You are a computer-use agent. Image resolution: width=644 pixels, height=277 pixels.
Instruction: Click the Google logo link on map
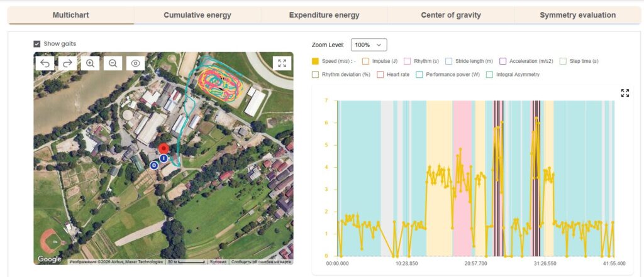(50, 259)
